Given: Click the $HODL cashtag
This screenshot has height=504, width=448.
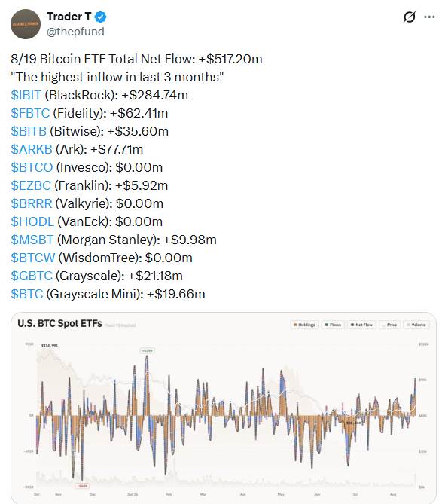Looking at the screenshot, I should point(32,221).
